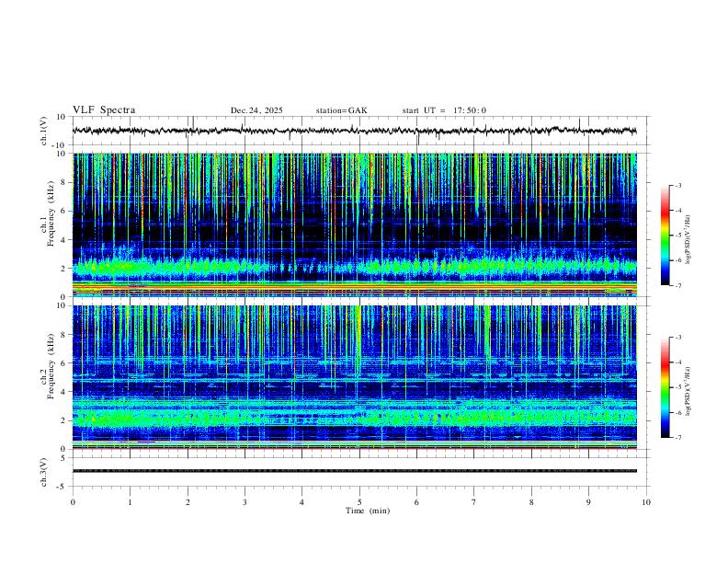This screenshot has width=728, height=563.
Task: Click the "-7" tick on ch.2 colorbar
Action: (x=678, y=437)
